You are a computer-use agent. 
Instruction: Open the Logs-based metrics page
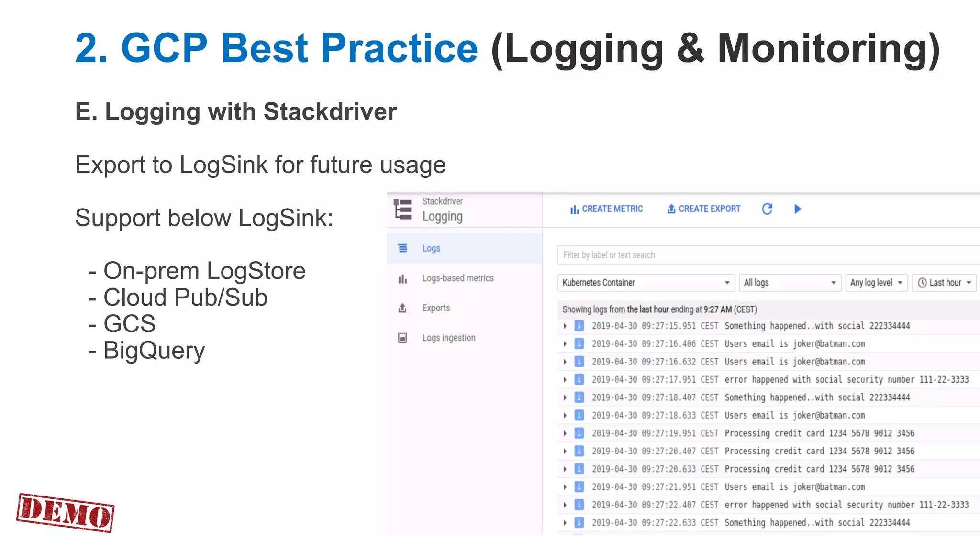pos(457,278)
